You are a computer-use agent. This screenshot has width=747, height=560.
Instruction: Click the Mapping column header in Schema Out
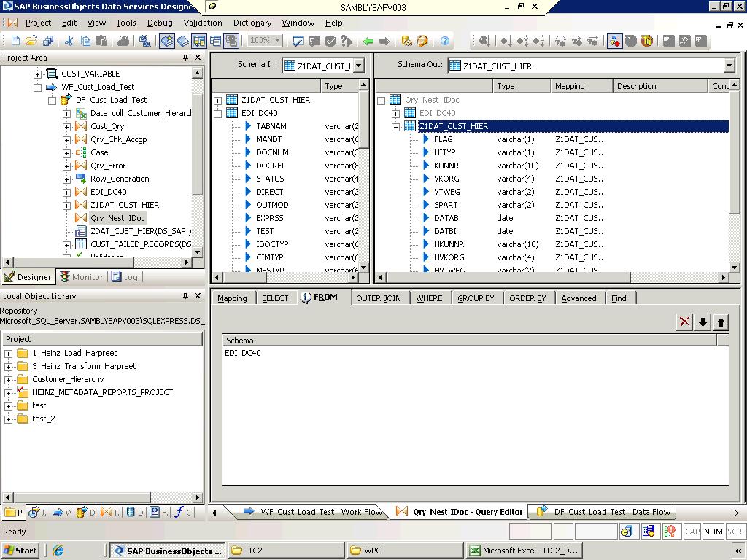581,86
